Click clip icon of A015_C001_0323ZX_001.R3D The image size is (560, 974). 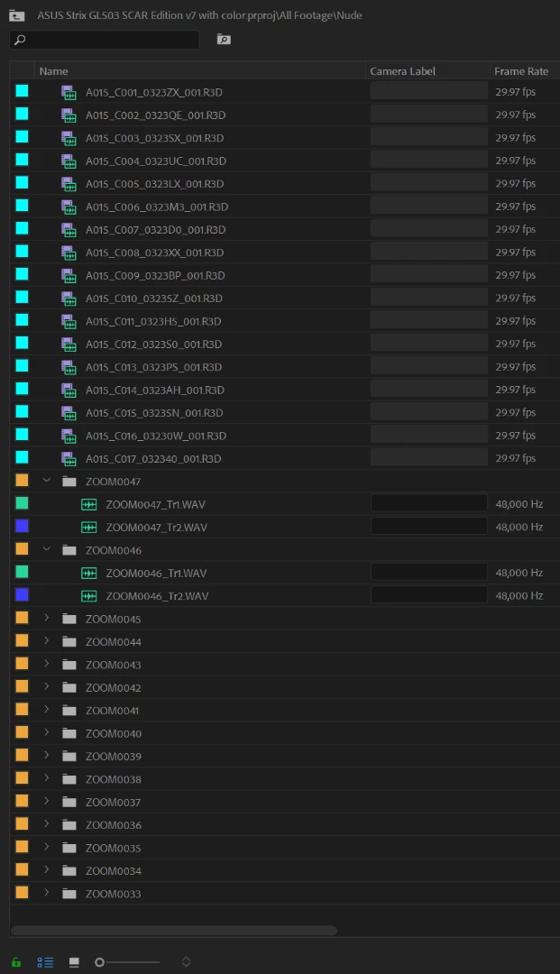pos(69,93)
